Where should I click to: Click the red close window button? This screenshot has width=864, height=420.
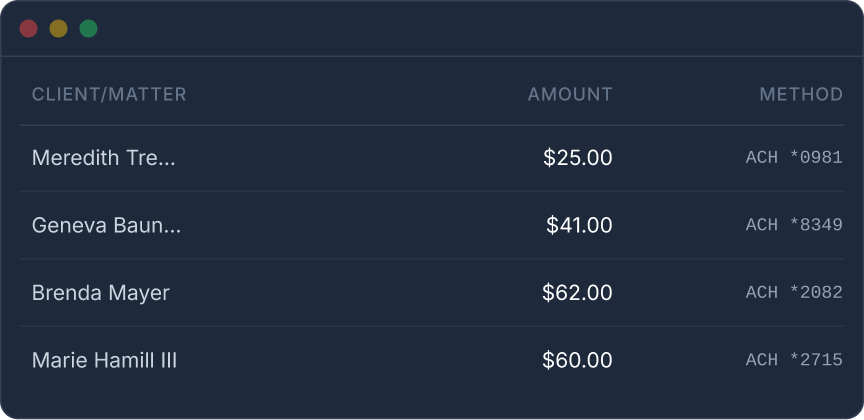coord(29,29)
